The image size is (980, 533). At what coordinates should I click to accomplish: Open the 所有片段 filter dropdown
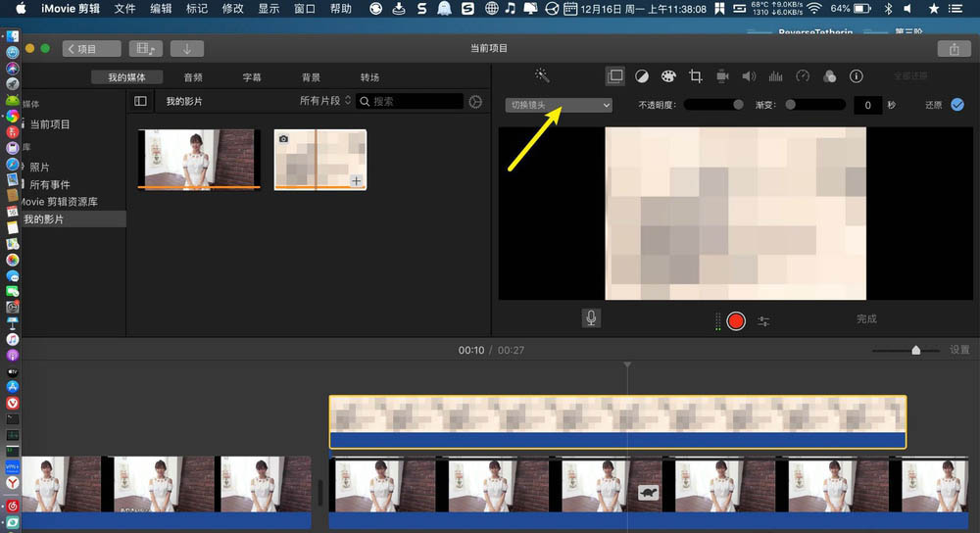[325, 101]
